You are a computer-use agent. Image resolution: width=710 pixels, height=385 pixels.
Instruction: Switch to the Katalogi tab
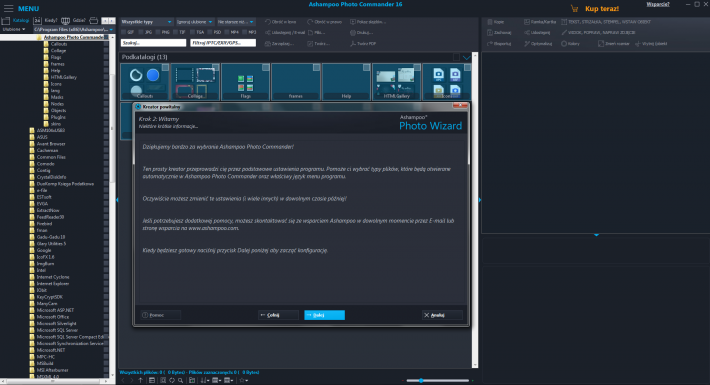[21, 20]
